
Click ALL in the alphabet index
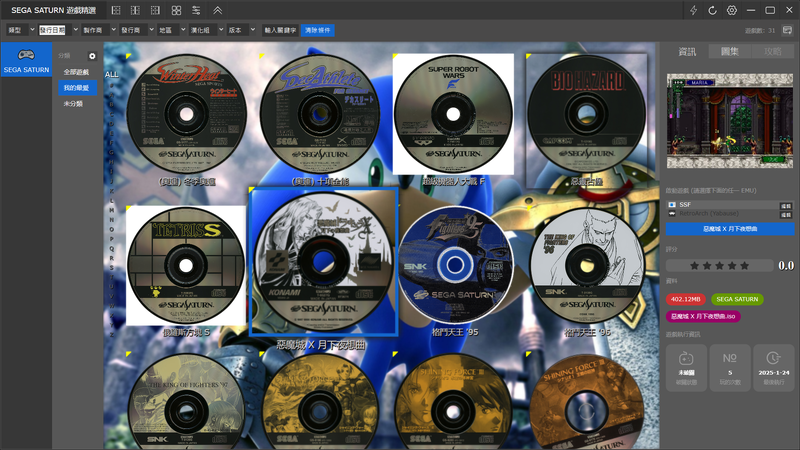click(x=112, y=74)
